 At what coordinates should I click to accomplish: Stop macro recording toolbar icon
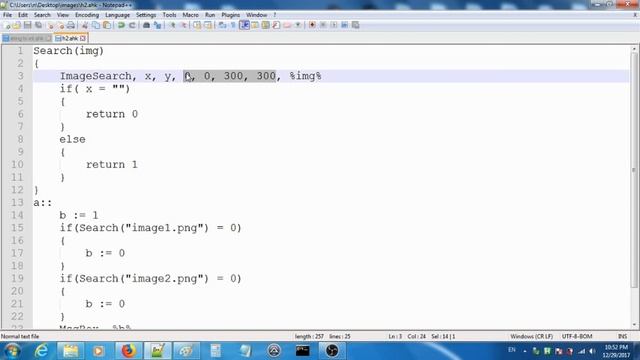[323, 25]
